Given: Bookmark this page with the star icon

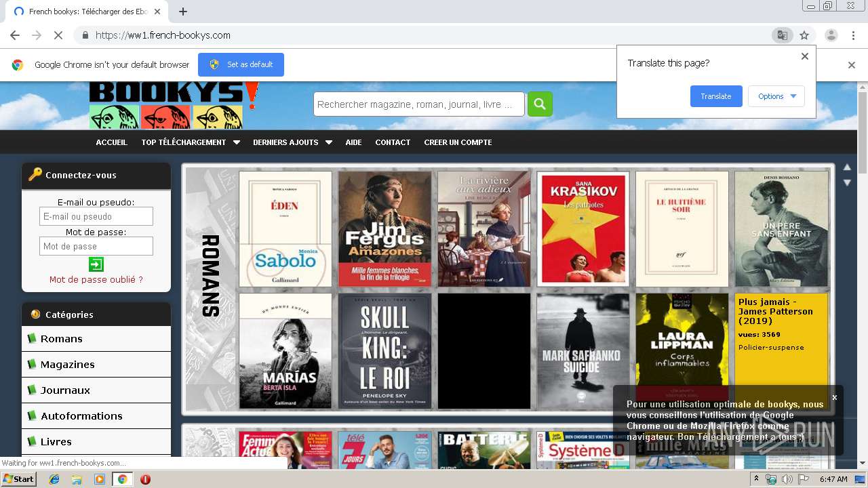Looking at the screenshot, I should tap(804, 35).
